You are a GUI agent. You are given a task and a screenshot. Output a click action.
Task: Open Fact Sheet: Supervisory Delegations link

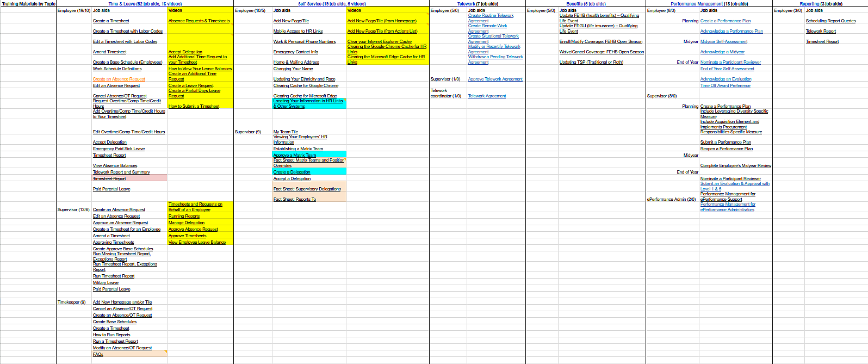[x=307, y=189]
